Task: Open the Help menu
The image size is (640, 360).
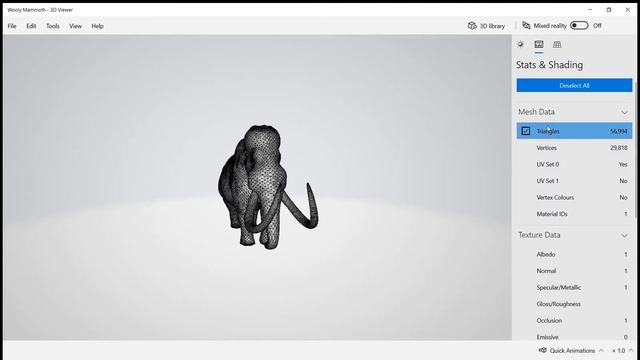Action: click(x=98, y=26)
